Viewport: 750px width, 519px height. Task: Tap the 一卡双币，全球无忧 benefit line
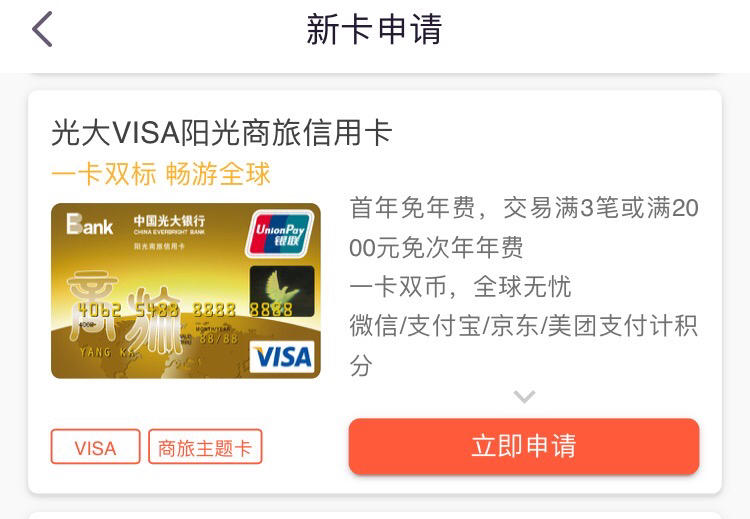(x=460, y=287)
